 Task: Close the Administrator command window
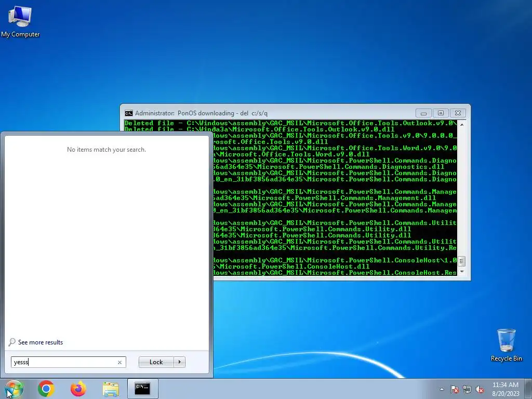(x=458, y=113)
